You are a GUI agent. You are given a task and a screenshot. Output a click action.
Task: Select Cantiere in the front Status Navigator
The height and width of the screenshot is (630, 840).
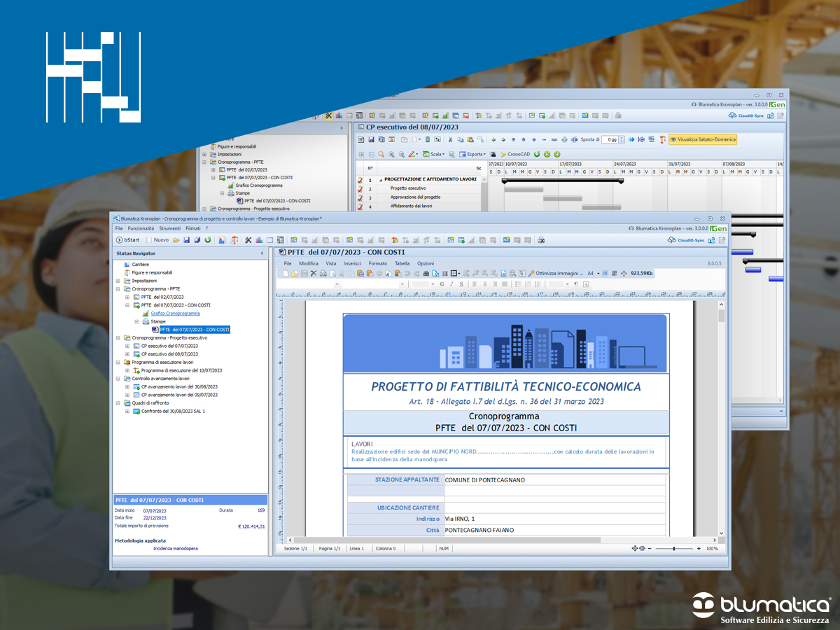(141, 265)
